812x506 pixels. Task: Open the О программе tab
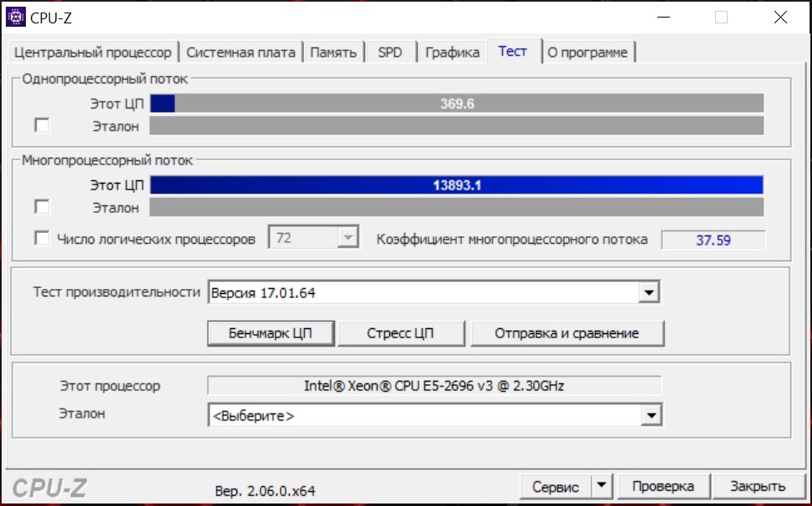click(588, 53)
